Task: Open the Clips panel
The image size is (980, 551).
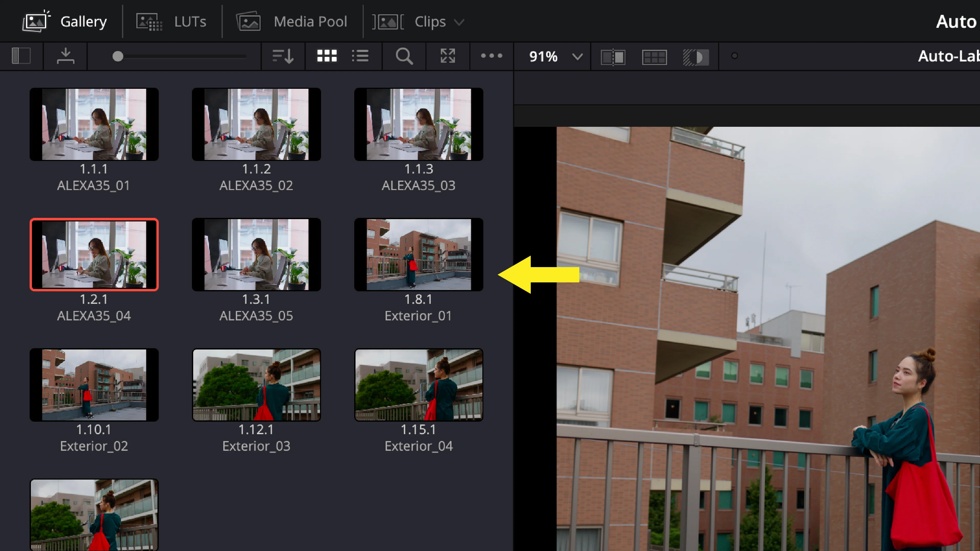Action: tap(419, 21)
